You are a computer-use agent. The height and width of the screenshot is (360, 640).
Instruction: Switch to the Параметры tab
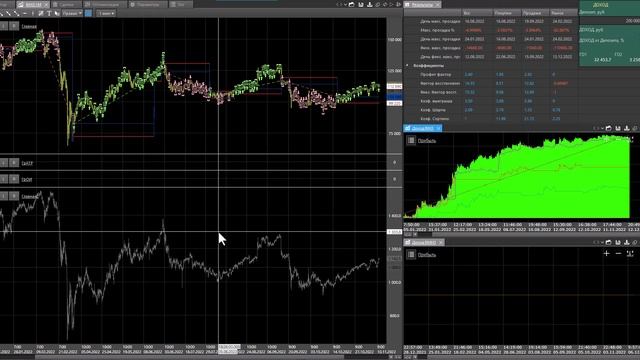pos(148,4)
